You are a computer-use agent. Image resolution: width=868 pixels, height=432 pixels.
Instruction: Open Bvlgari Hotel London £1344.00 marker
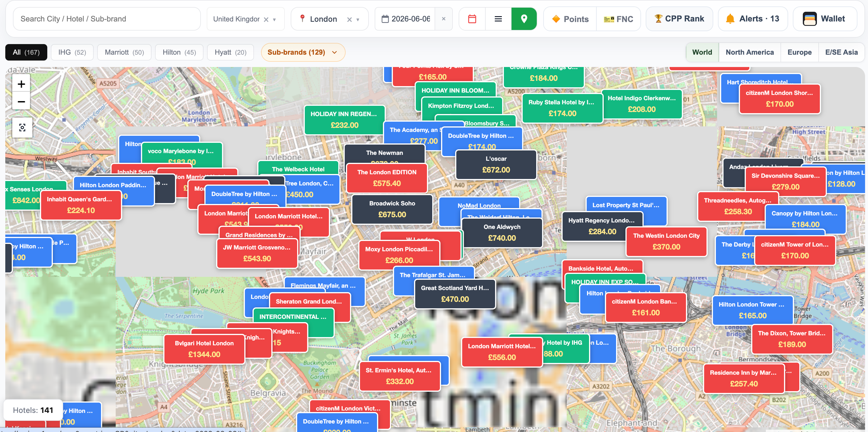pos(204,349)
